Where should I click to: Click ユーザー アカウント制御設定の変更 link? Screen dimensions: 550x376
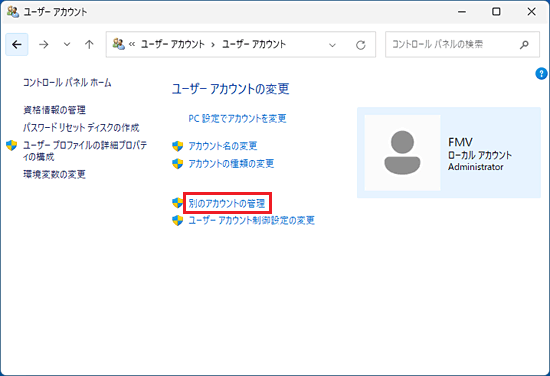251,220
